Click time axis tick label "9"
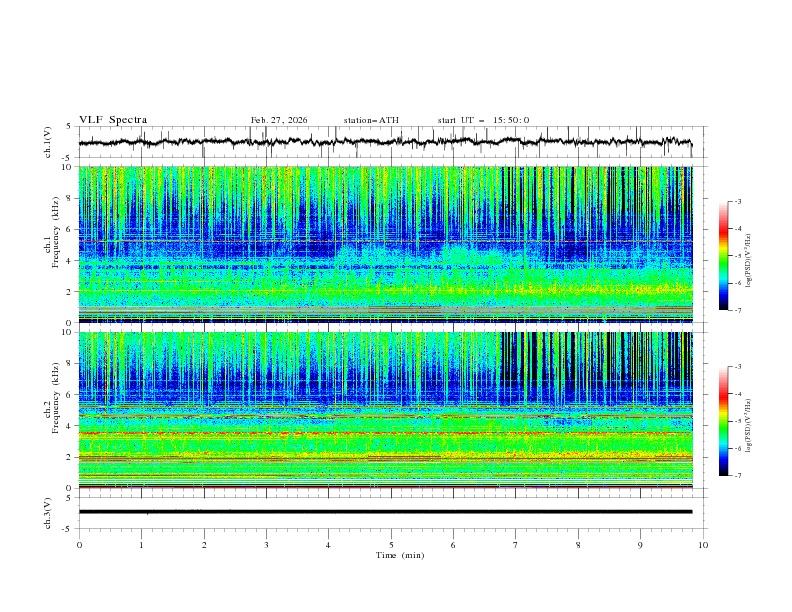The width and height of the screenshot is (792, 612). coord(640,545)
